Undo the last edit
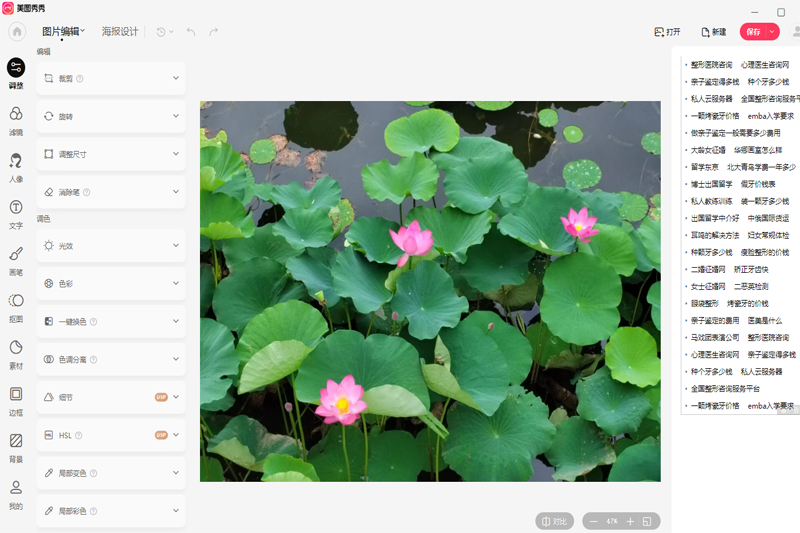Viewport: 800px width, 533px height. [191, 32]
